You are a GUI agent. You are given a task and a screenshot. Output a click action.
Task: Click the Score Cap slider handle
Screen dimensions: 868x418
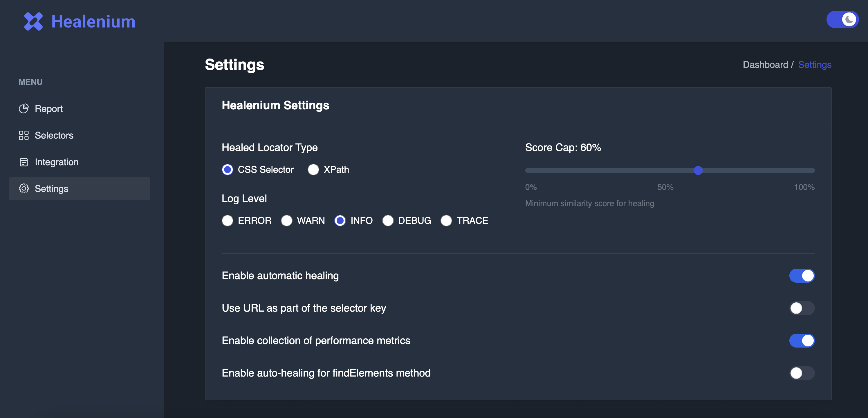[698, 171]
